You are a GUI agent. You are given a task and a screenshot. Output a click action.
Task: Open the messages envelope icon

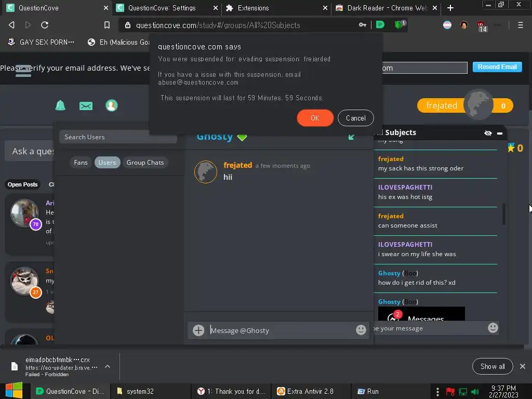86,106
